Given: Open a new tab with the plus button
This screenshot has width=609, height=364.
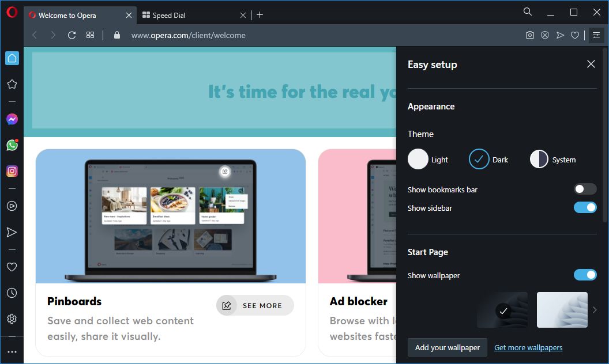Looking at the screenshot, I should click(260, 15).
